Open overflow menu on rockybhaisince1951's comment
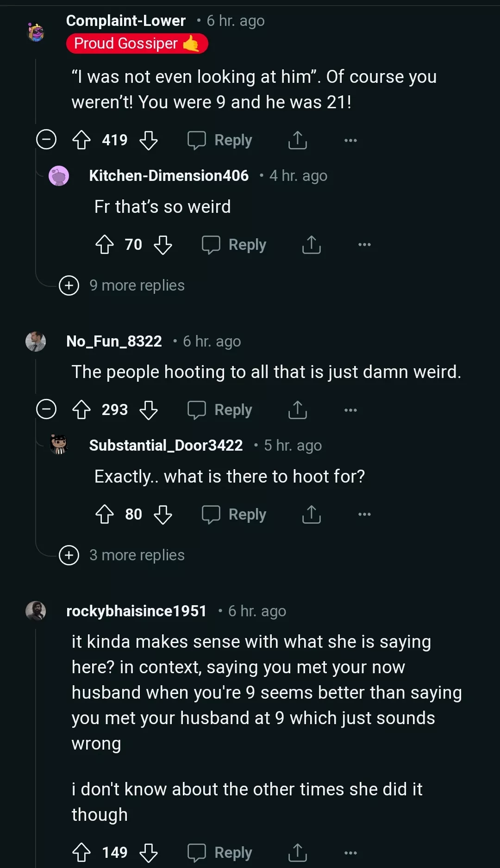This screenshot has height=868, width=500. pos(350,853)
